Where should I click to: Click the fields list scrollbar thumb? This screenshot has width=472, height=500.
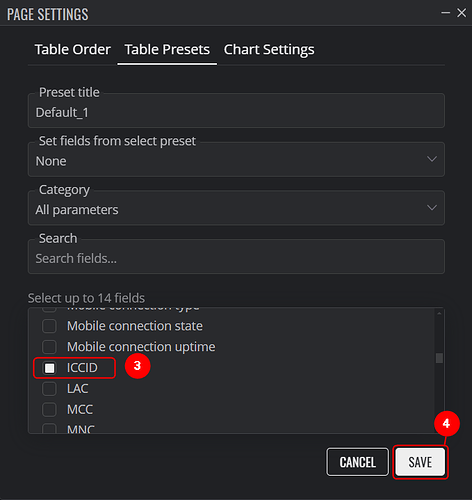439,358
